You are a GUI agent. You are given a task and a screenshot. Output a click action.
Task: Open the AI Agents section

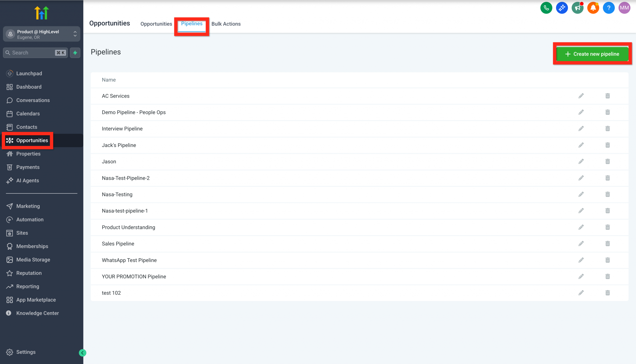coord(28,180)
